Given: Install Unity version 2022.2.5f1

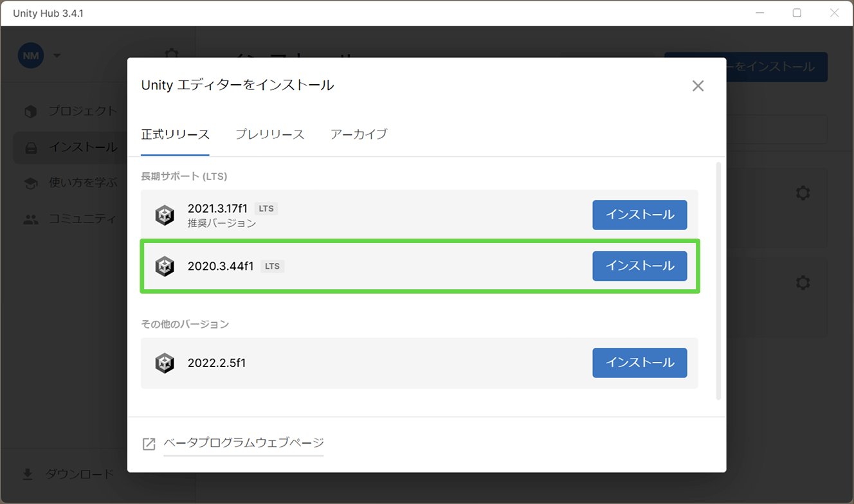Looking at the screenshot, I should [640, 363].
